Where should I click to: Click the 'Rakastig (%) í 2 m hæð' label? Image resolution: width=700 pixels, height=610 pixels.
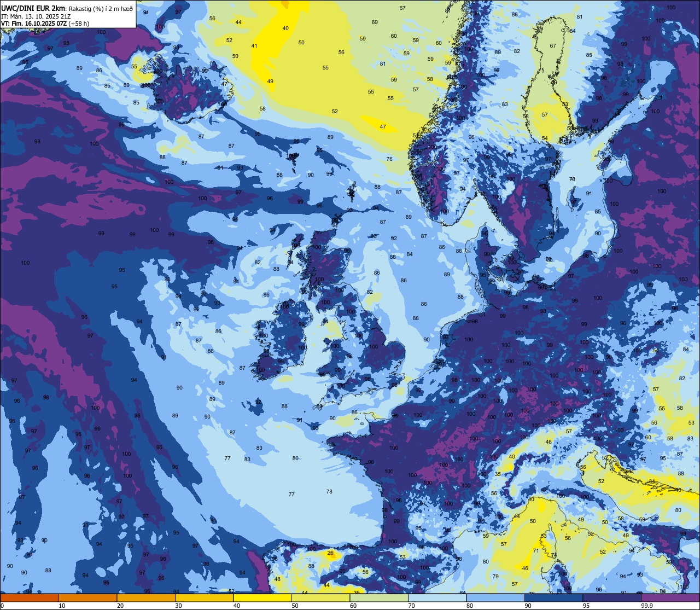click(100, 8)
